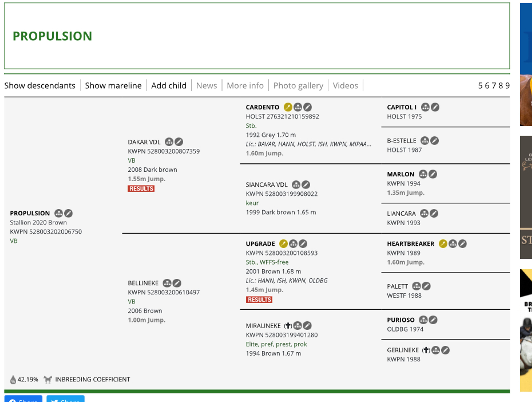The width and height of the screenshot is (532, 402).
Task: Click the edit pencil icon next to CARDENTO
Action: click(x=307, y=107)
